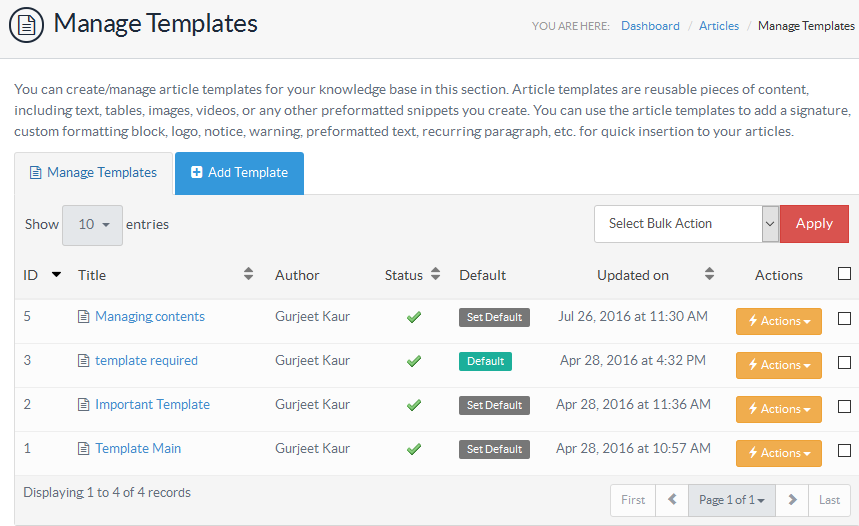Click the Actions column header
Screen dimensions: 859x526
[x=778, y=275]
